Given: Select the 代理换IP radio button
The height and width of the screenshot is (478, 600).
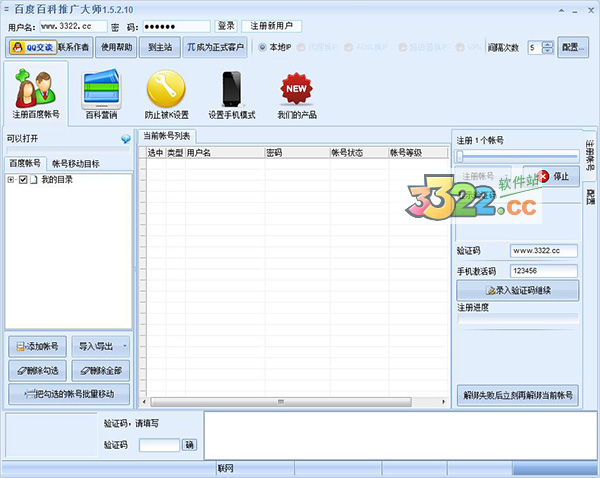Looking at the screenshot, I should (x=301, y=47).
